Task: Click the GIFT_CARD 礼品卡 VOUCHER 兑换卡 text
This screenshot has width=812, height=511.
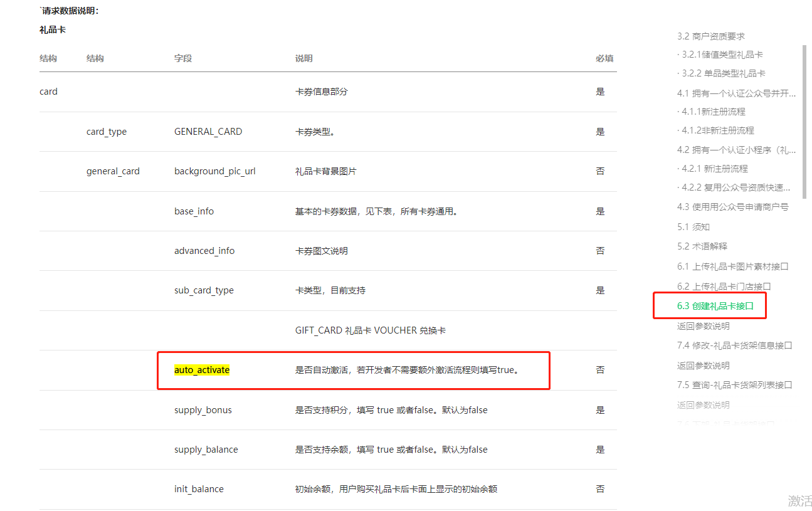Action: (371, 330)
